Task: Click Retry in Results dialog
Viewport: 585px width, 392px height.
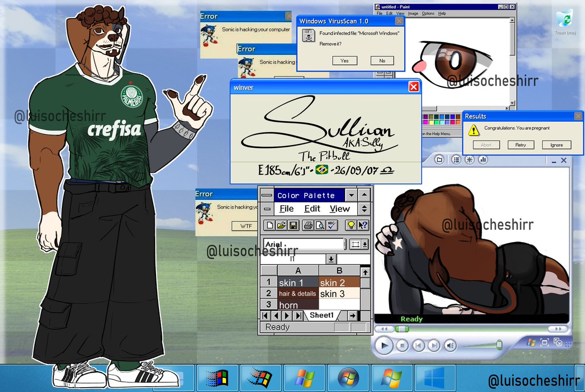Action: point(521,145)
